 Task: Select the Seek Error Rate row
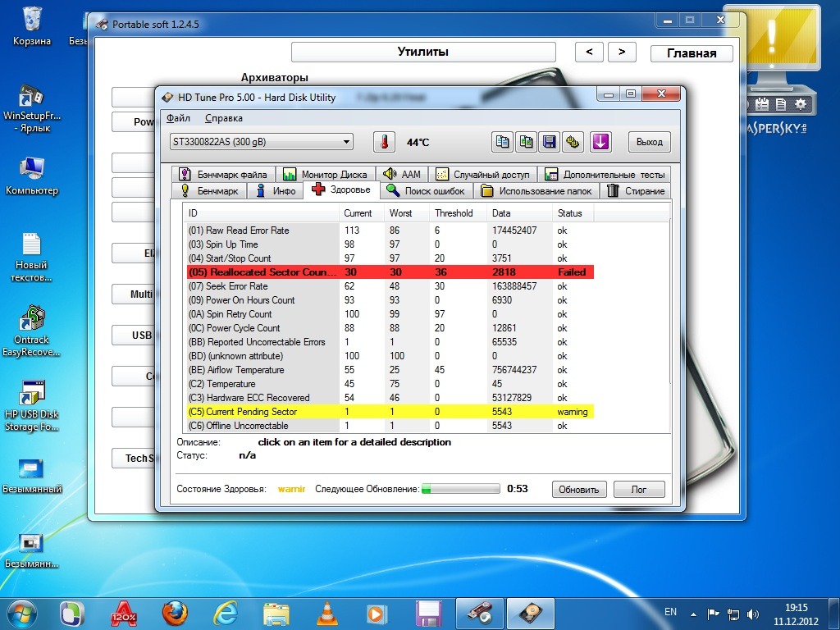point(390,286)
